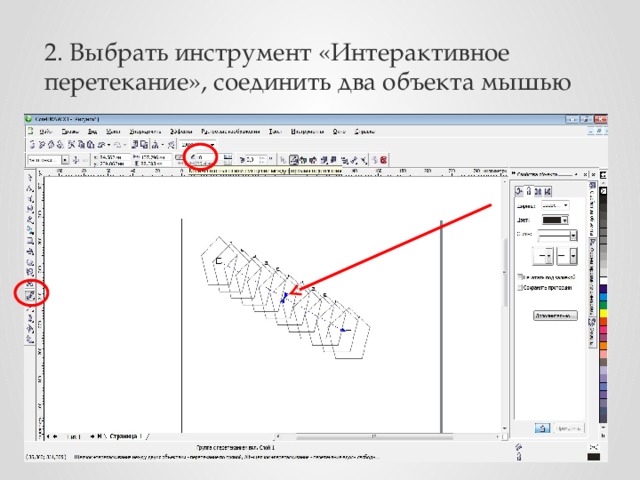
Task: Open the Файл menu
Action: tap(47, 132)
